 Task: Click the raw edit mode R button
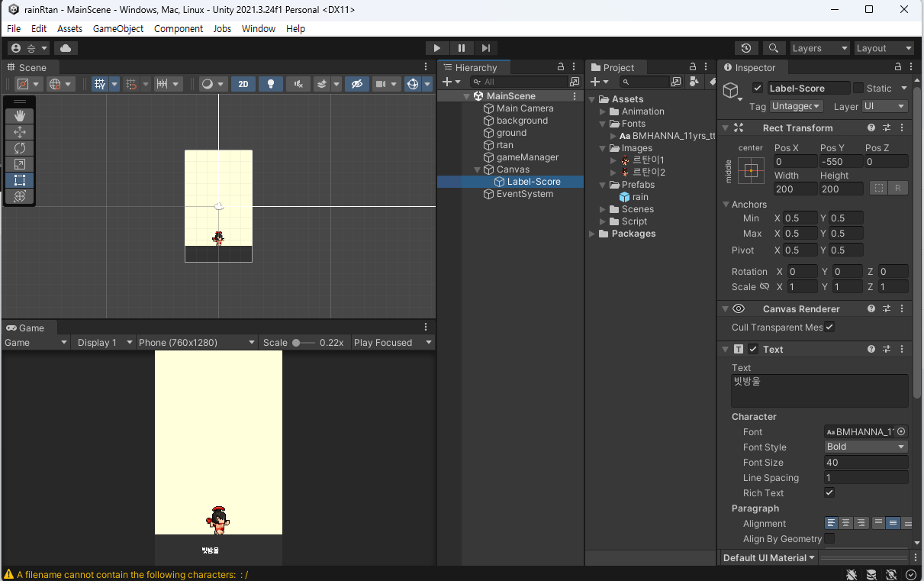pyautogui.click(x=898, y=188)
